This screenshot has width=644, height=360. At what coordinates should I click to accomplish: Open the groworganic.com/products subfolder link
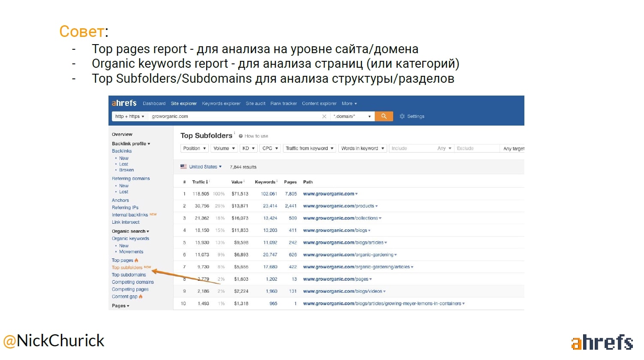click(339, 206)
